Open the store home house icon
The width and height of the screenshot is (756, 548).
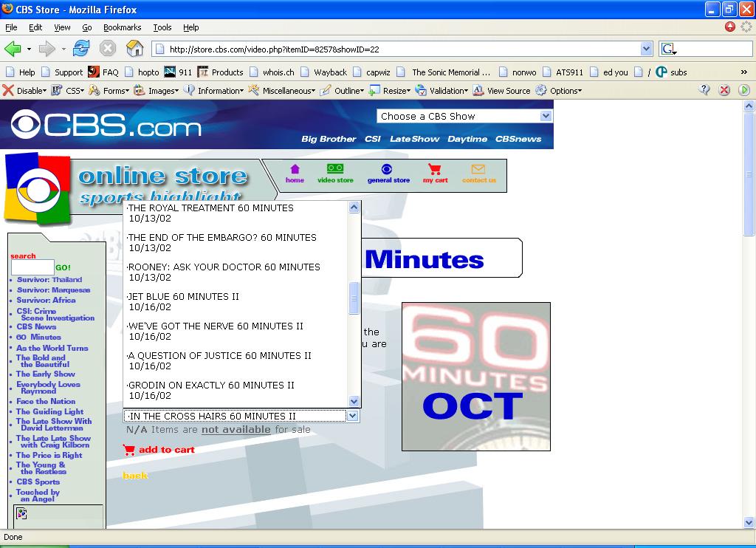click(x=295, y=169)
